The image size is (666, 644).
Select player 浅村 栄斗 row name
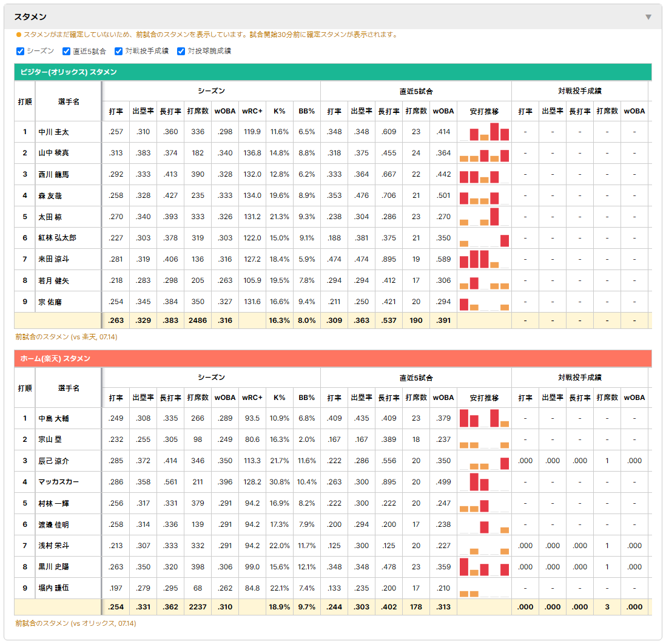[x=53, y=546]
